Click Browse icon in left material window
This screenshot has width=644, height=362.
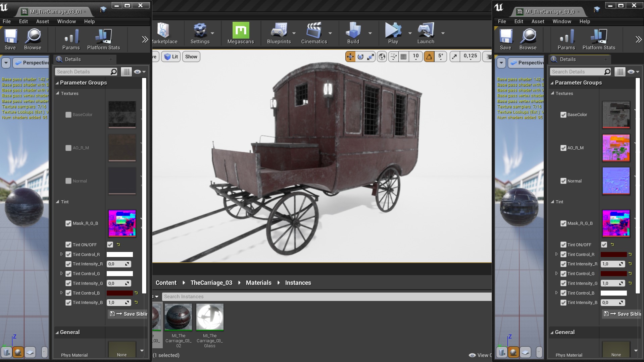pyautogui.click(x=33, y=39)
